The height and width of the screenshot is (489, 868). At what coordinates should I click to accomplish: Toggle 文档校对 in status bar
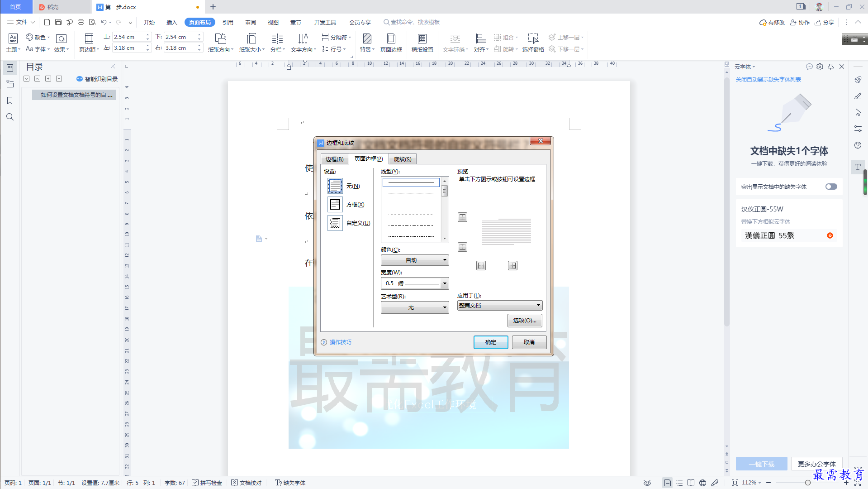(x=247, y=483)
